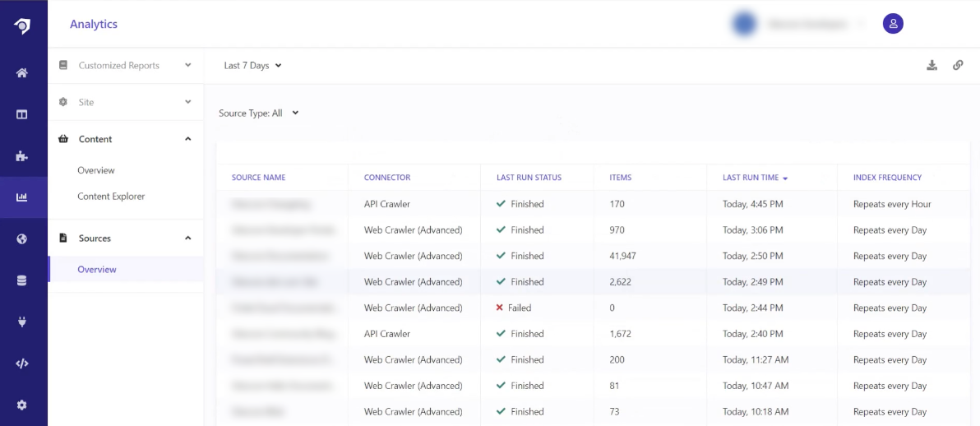
Task: Select Overview under Content
Action: point(96,170)
